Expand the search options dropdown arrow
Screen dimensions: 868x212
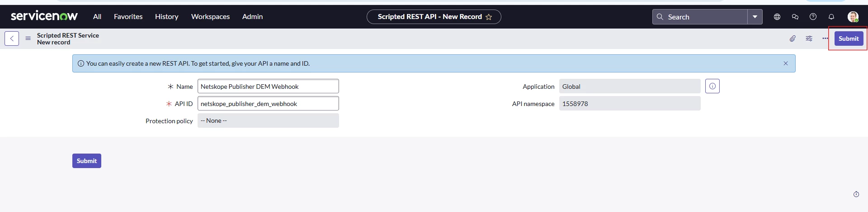[755, 17]
